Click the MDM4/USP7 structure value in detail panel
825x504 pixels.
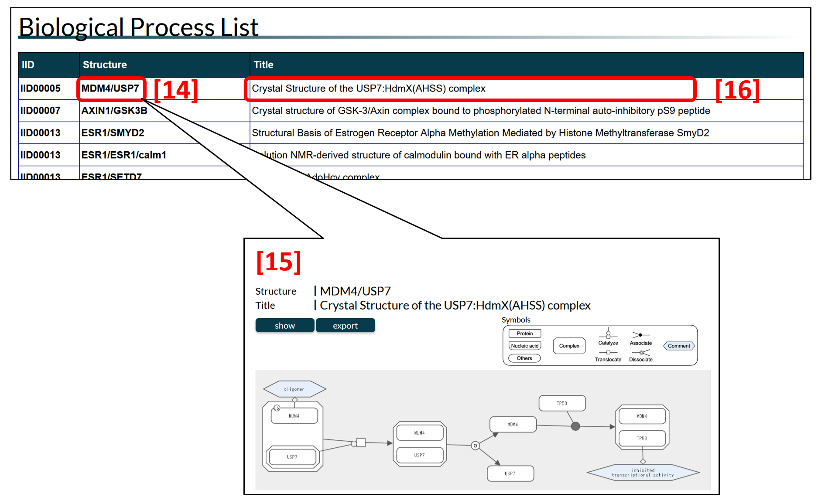click(x=355, y=291)
